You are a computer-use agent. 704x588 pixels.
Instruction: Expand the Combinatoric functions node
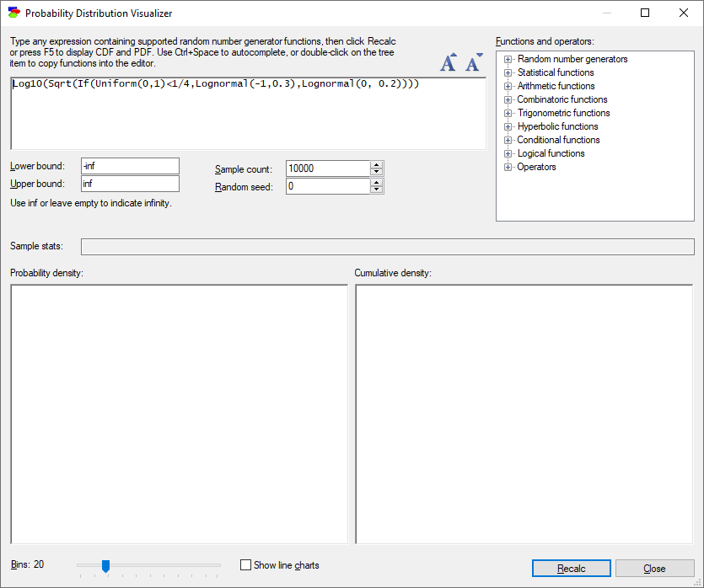point(508,99)
